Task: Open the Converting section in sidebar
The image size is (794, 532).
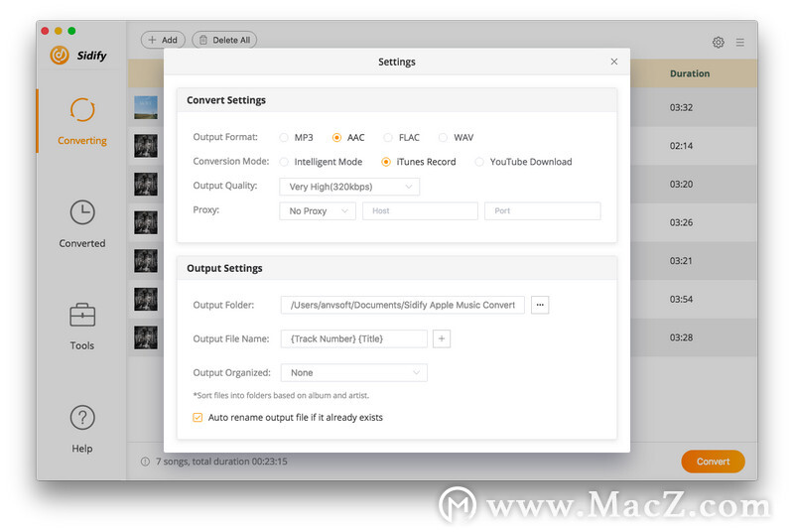Action: coord(82,121)
